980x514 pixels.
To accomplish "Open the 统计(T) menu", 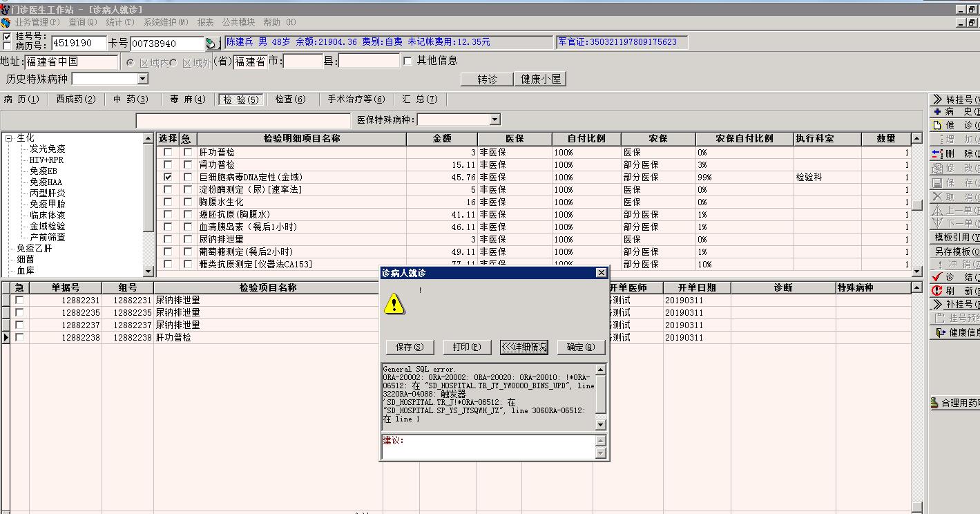I will (121, 22).
